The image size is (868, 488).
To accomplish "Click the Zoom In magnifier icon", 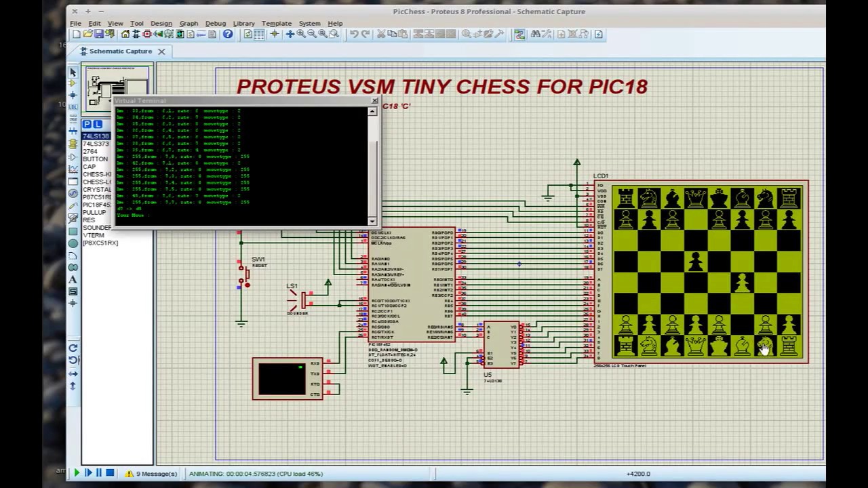I will pyautogui.click(x=300, y=35).
